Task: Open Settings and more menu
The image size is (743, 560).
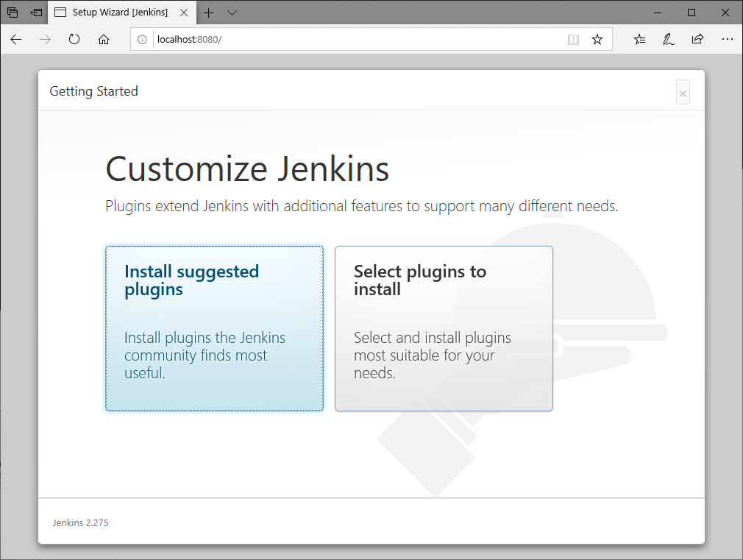Action: coord(727,39)
